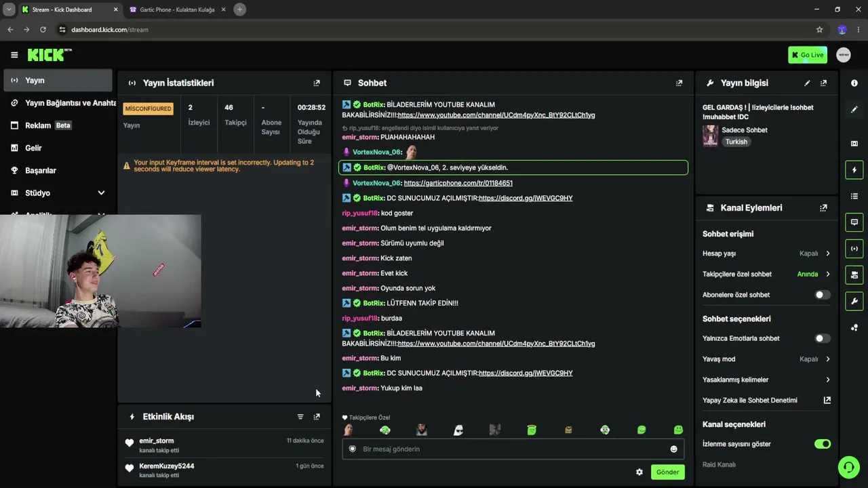Click the film clip icon in right rail

[854, 144]
